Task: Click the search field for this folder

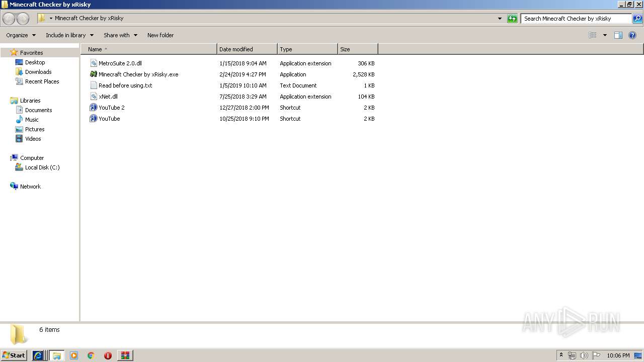Action: click(x=576, y=19)
